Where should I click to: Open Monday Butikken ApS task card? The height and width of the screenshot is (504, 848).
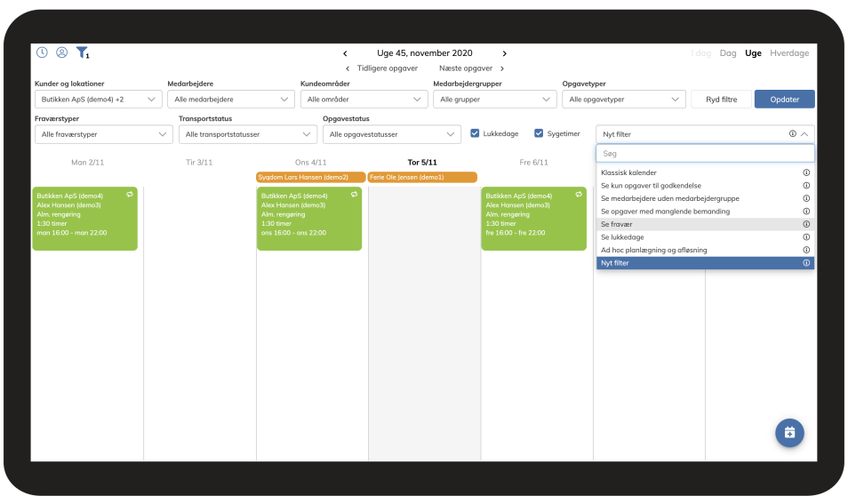click(x=85, y=219)
